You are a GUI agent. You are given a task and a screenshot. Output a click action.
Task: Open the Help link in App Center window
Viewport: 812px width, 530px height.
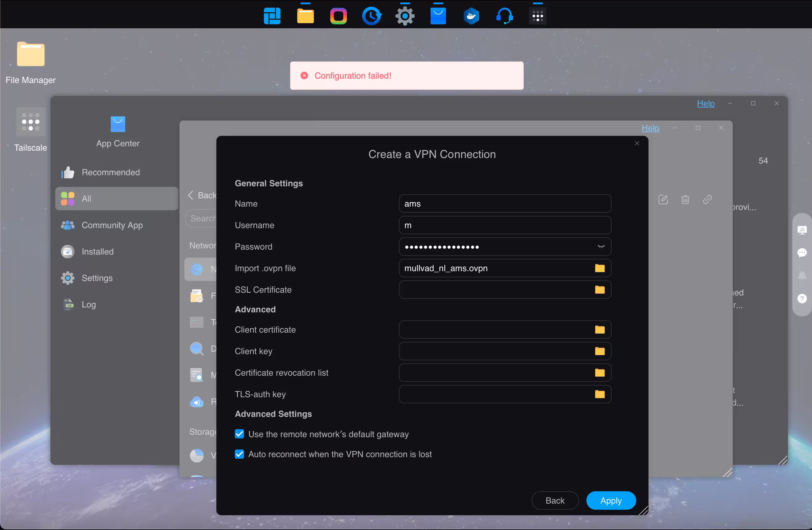click(x=706, y=103)
